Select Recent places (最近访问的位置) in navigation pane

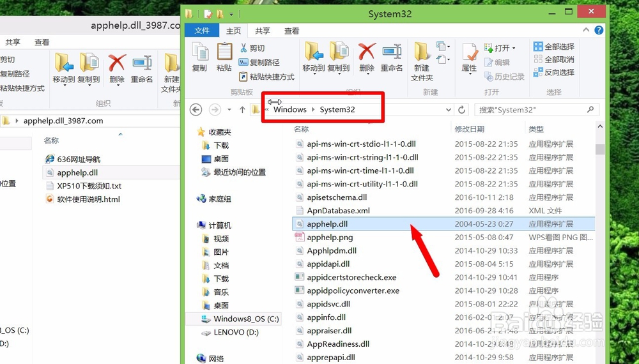(233, 172)
